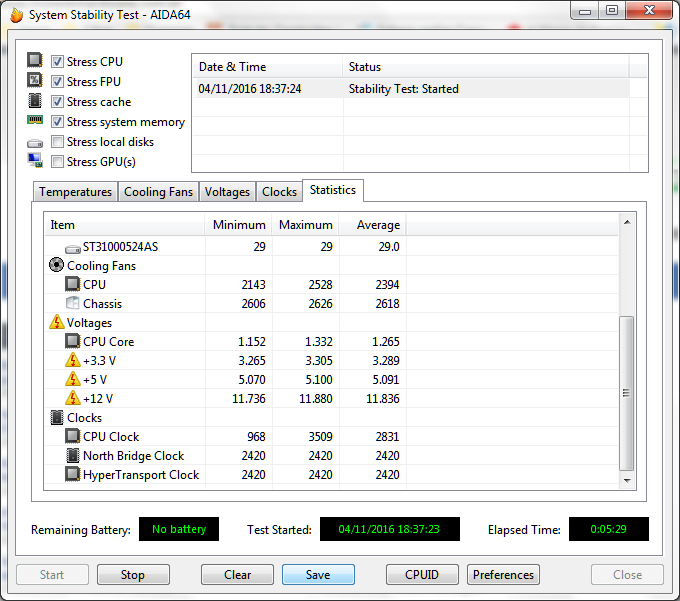Enable the Stress GPU(s) checkbox
The width and height of the screenshot is (680, 601).
57,161
